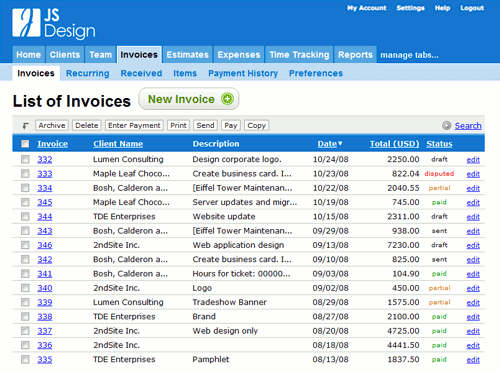
Task: Click the Date column sort arrow
Action: (340, 143)
